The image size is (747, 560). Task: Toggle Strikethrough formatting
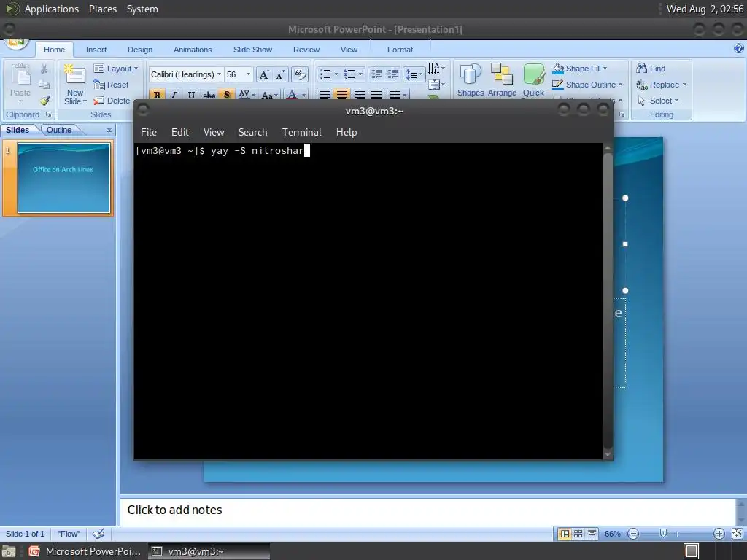[209, 95]
